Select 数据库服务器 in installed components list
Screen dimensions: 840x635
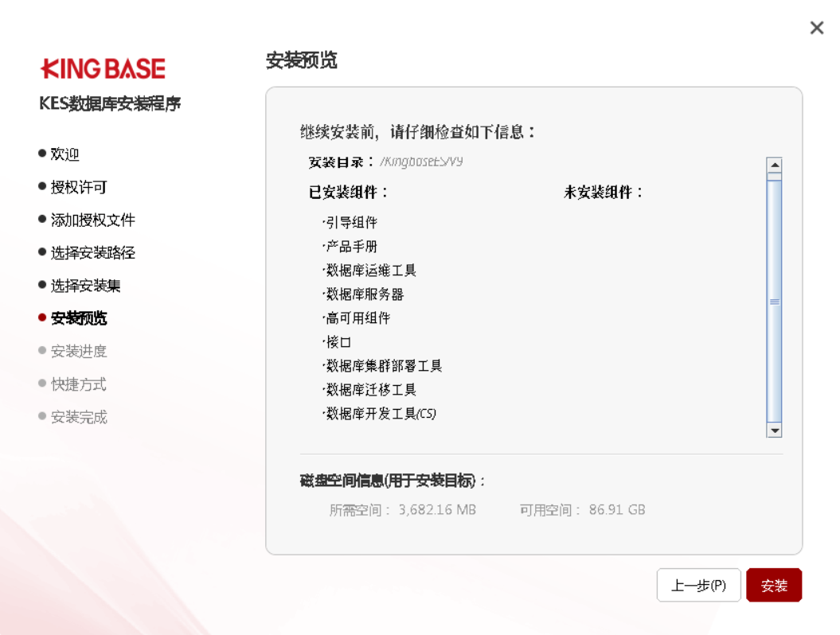click(x=365, y=294)
